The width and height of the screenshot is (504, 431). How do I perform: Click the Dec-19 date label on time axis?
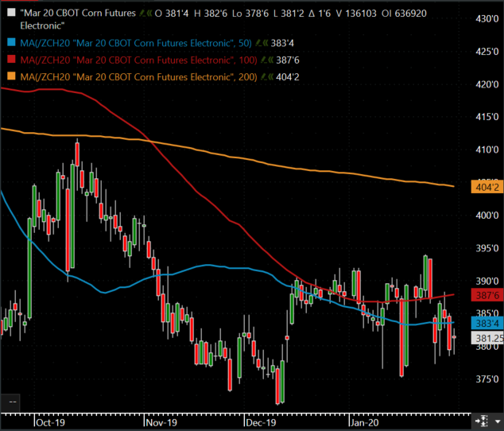pyautogui.click(x=261, y=422)
